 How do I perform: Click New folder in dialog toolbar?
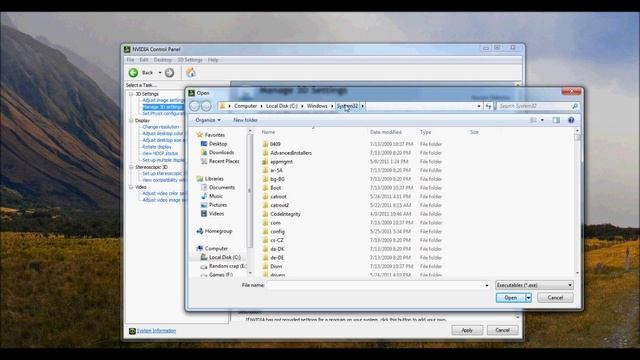tap(245, 120)
